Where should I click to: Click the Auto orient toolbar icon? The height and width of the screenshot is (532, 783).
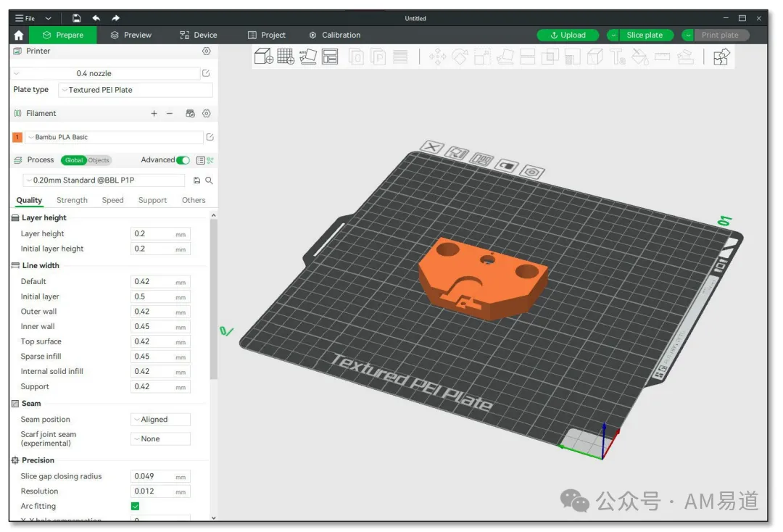[x=307, y=57]
